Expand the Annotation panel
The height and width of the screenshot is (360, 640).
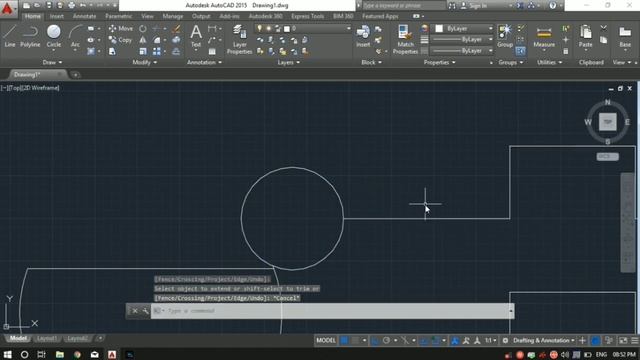tap(204, 62)
